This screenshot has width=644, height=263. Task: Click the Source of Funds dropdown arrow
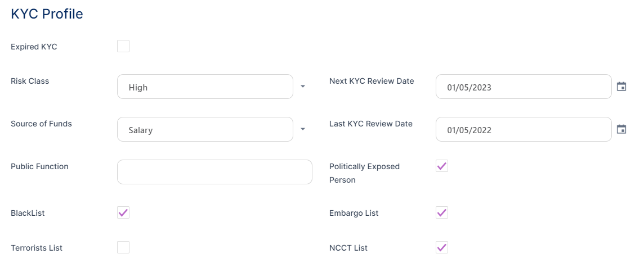302,129
